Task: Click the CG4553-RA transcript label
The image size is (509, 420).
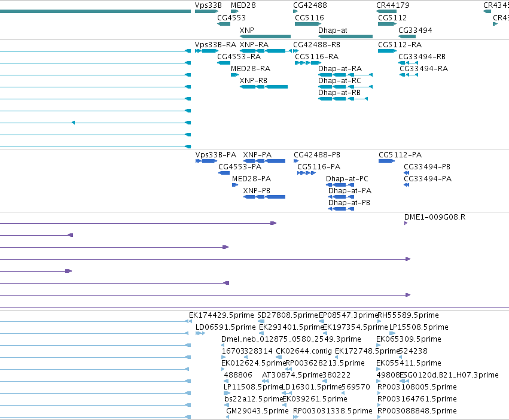Action: click(x=239, y=56)
